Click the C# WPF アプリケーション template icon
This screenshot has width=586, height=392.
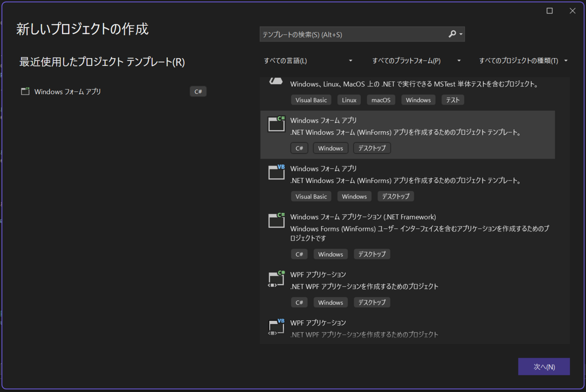276,279
